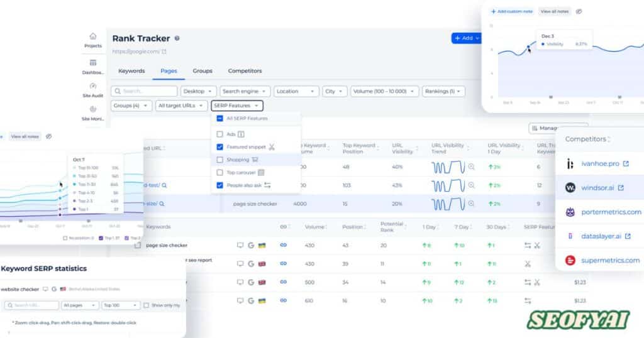Click the Ukraine flag icon in the page size checker row
The image size is (644, 338).
point(262,245)
